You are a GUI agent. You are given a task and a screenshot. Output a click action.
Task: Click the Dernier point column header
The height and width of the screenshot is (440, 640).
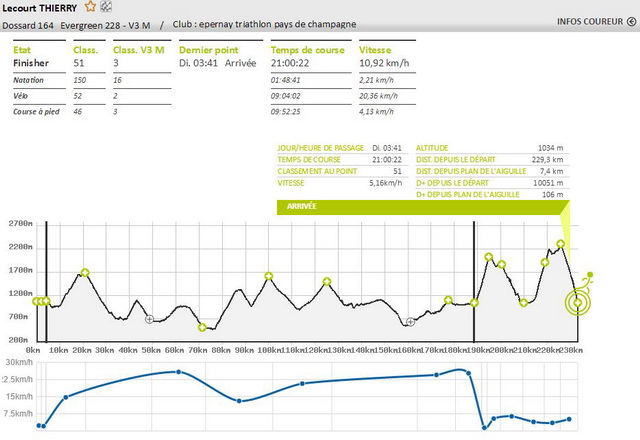[209, 50]
